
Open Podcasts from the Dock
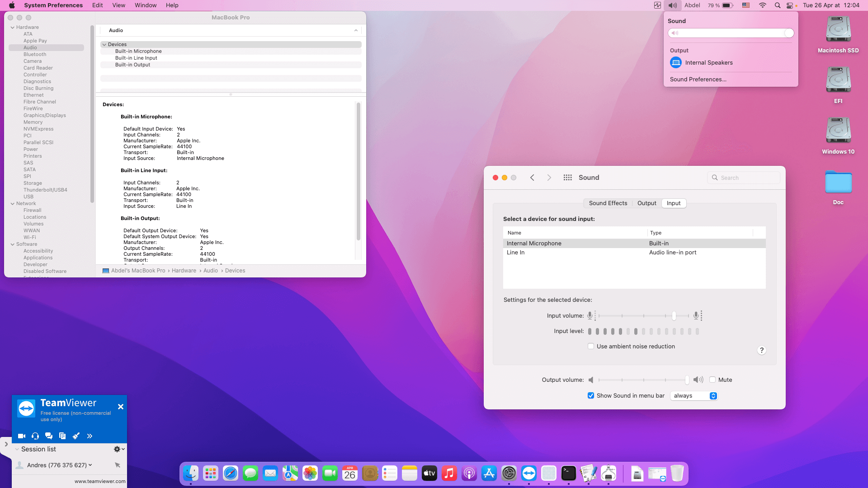(x=469, y=473)
